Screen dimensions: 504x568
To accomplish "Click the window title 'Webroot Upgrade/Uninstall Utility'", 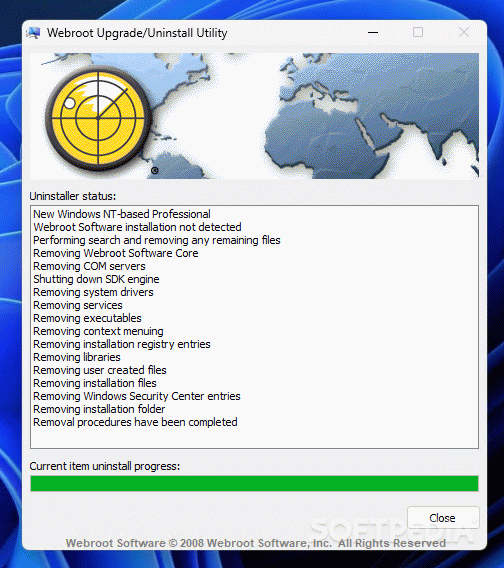I will point(137,33).
